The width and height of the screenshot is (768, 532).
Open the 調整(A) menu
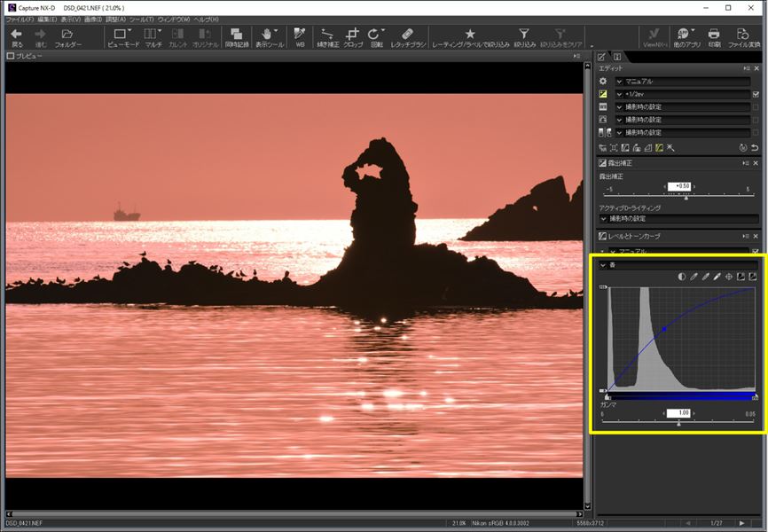coord(115,20)
